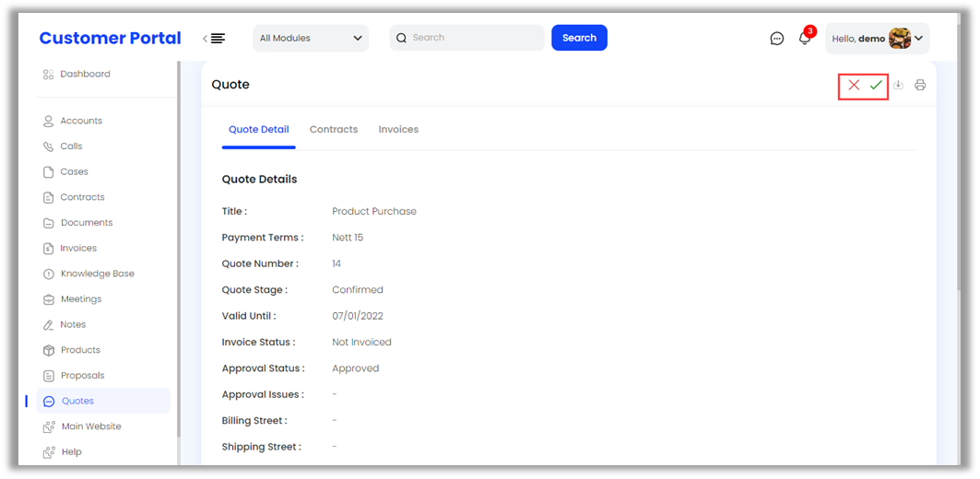Select the Quote Detail tab
This screenshot has width=980, height=479.
point(258,130)
